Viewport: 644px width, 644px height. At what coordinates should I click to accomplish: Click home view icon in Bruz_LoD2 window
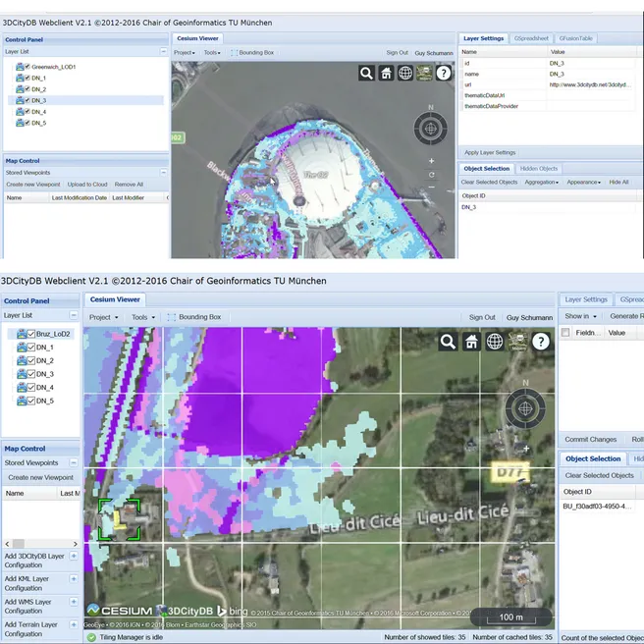click(471, 342)
